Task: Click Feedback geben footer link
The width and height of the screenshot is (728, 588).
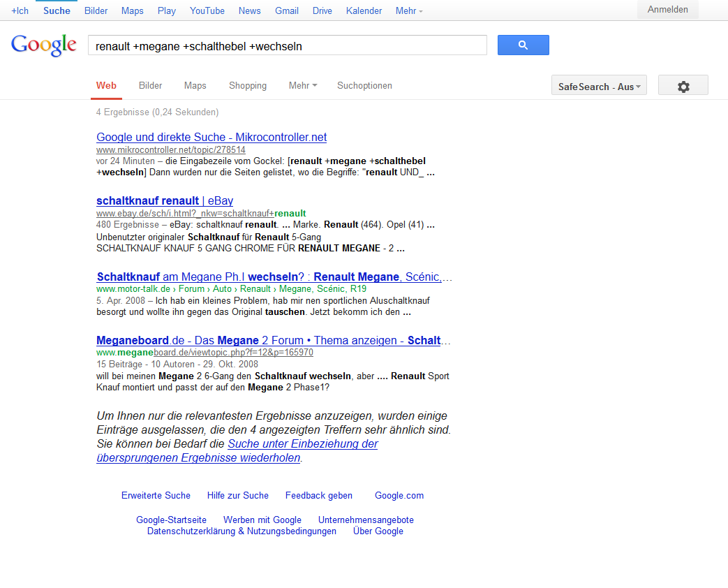Action: coord(319,496)
